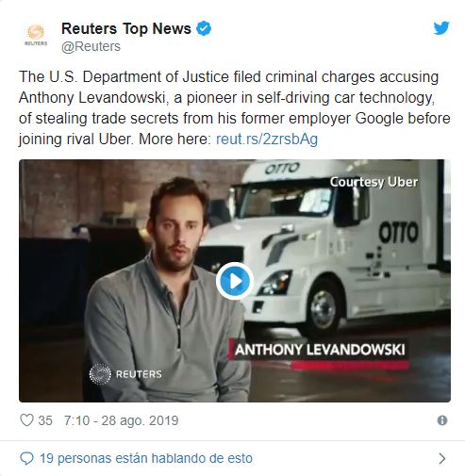Click the tweet text about Department of Justice
The height and width of the screenshot is (476, 465).
point(234,107)
